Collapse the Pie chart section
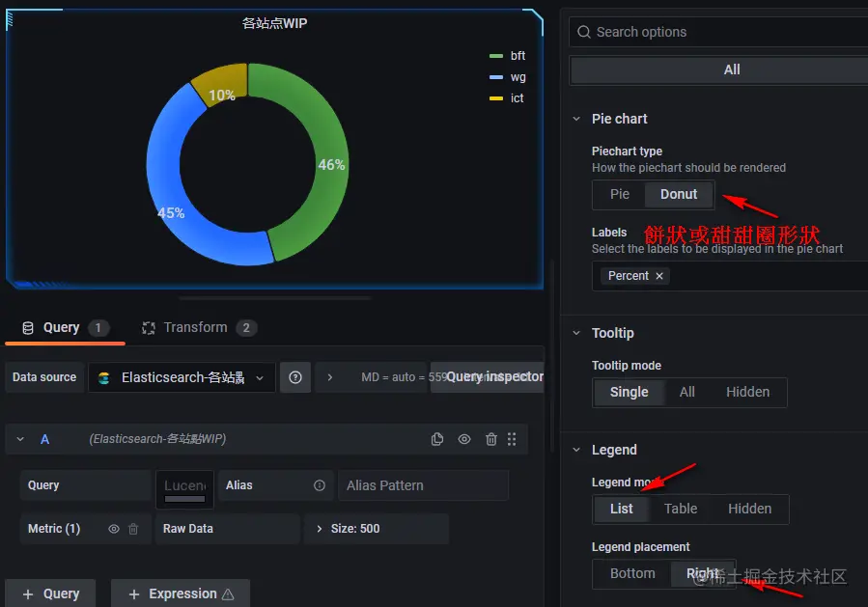 pyautogui.click(x=576, y=119)
